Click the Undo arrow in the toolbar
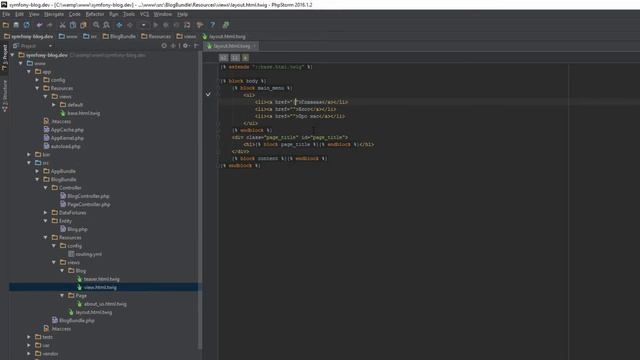 pyautogui.click(x=40, y=25)
